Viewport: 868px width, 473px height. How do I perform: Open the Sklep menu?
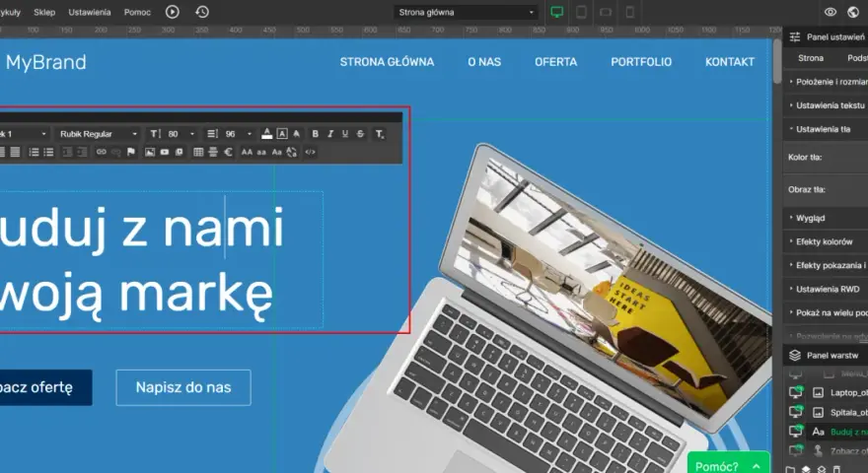(44, 12)
